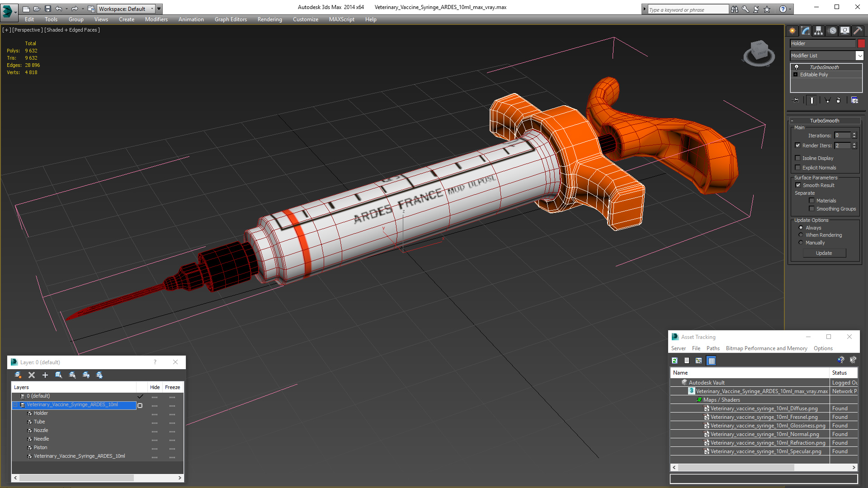Select the Manually update radio button

click(x=801, y=243)
